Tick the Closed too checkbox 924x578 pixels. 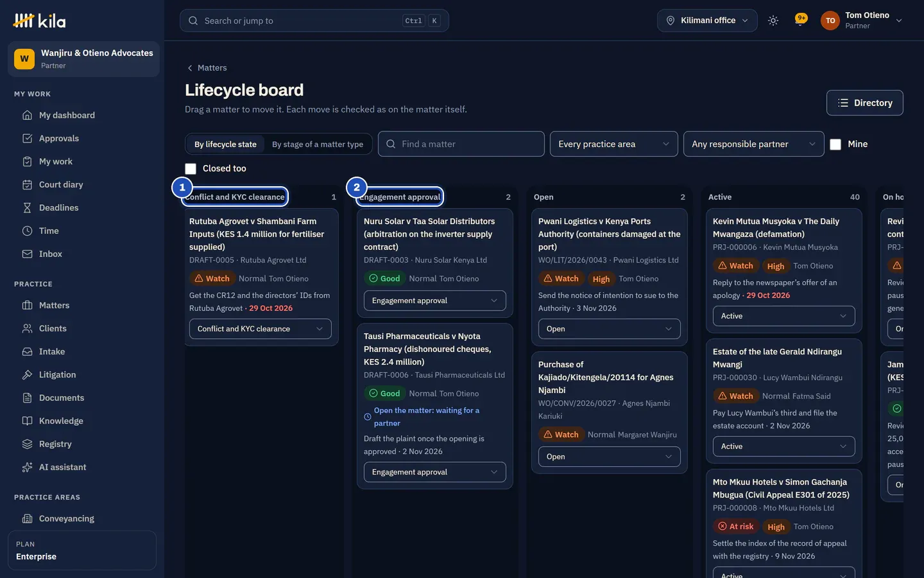click(x=191, y=168)
